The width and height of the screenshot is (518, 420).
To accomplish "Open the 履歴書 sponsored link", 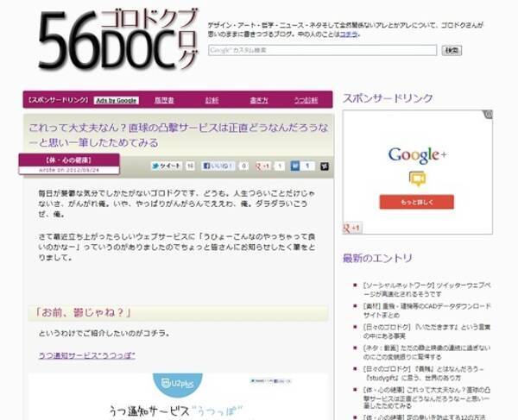I will (164, 100).
